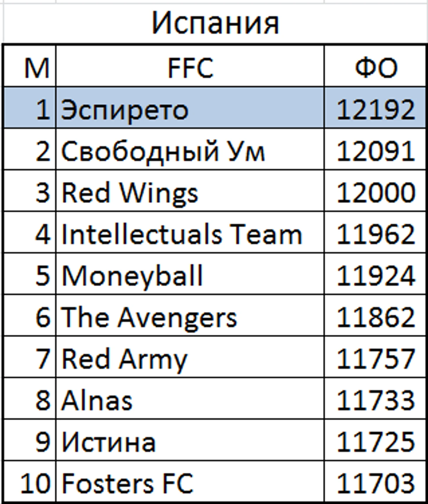Select the ФО column header cell
Viewport: 428px width, 504px height.
[375, 67]
